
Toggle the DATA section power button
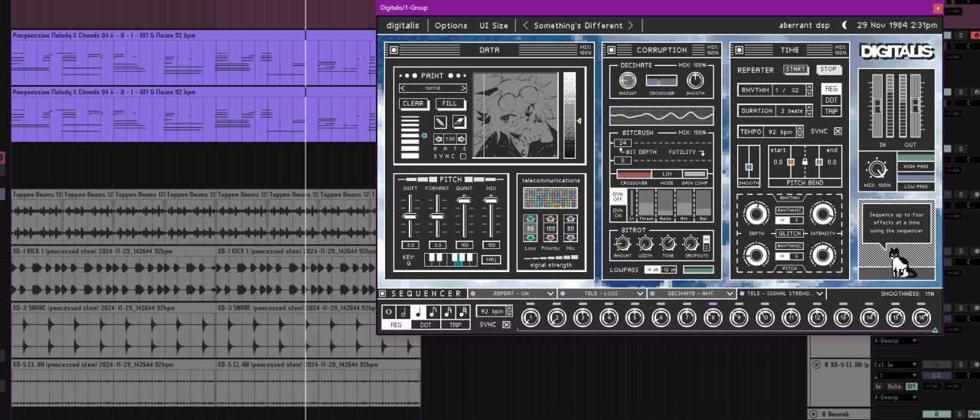tap(394, 50)
